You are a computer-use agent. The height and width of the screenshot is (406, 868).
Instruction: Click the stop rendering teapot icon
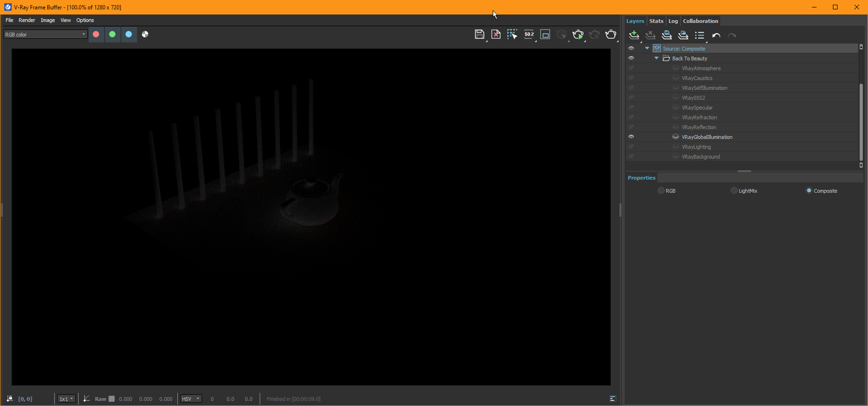click(595, 34)
